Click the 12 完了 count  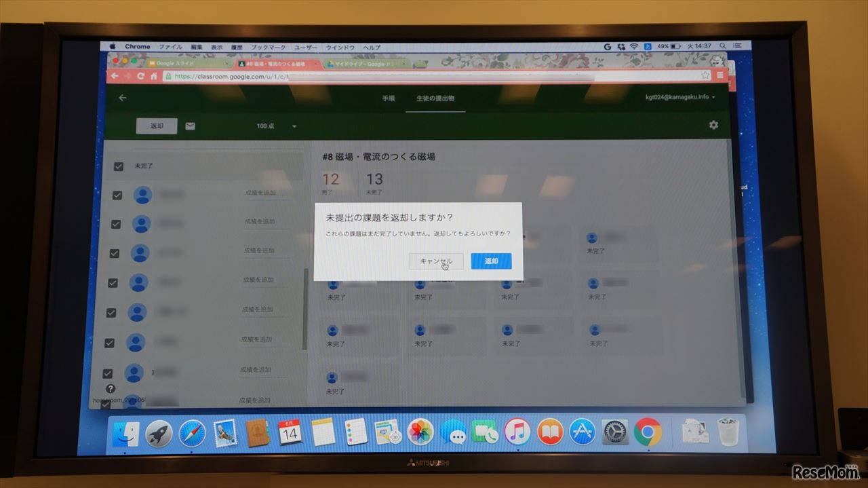point(330,184)
